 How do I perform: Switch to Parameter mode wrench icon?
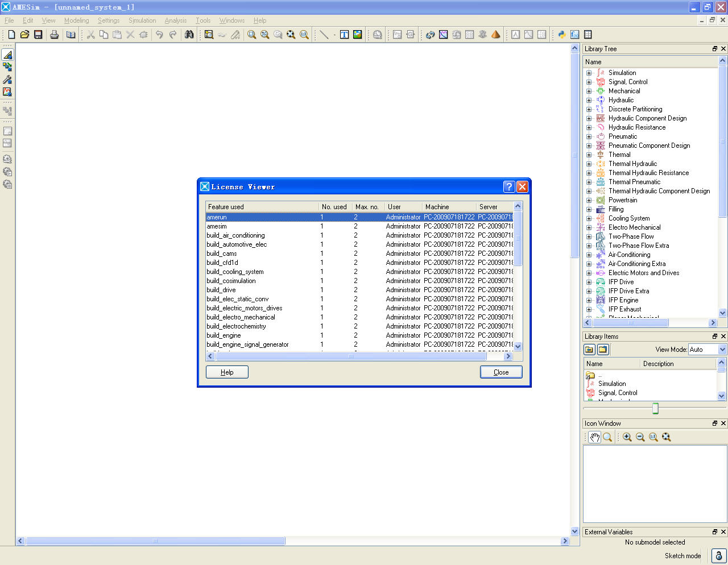coord(7,80)
